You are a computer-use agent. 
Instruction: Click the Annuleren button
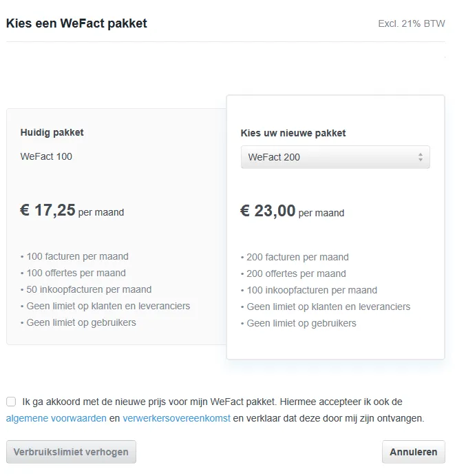coord(413,452)
